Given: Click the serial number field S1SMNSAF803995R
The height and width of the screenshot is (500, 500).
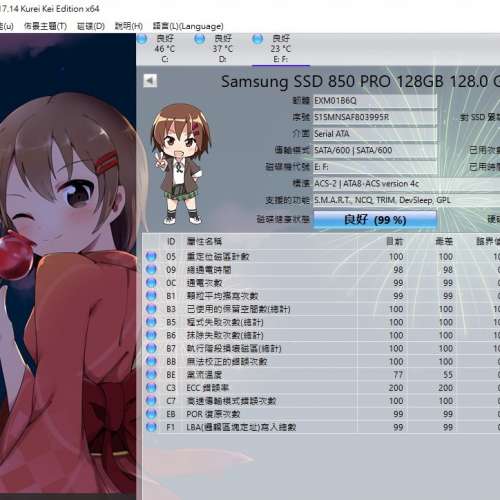Looking at the screenshot, I should click(375, 117).
